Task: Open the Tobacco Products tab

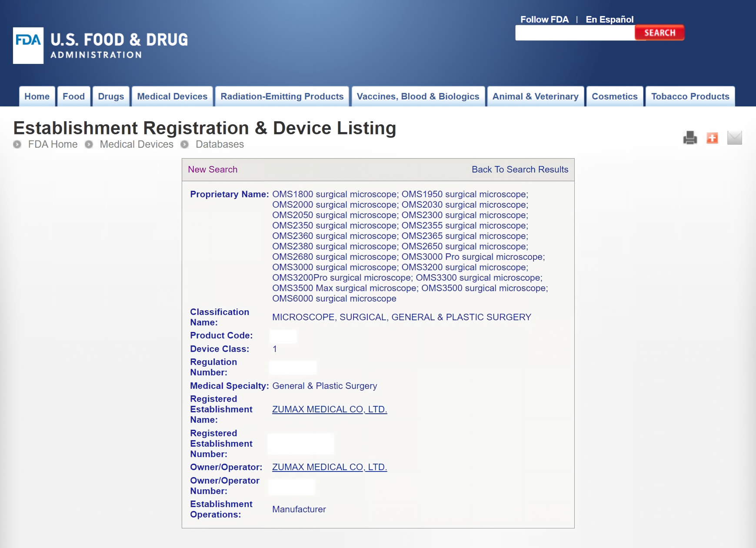Action: click(690, 96)
